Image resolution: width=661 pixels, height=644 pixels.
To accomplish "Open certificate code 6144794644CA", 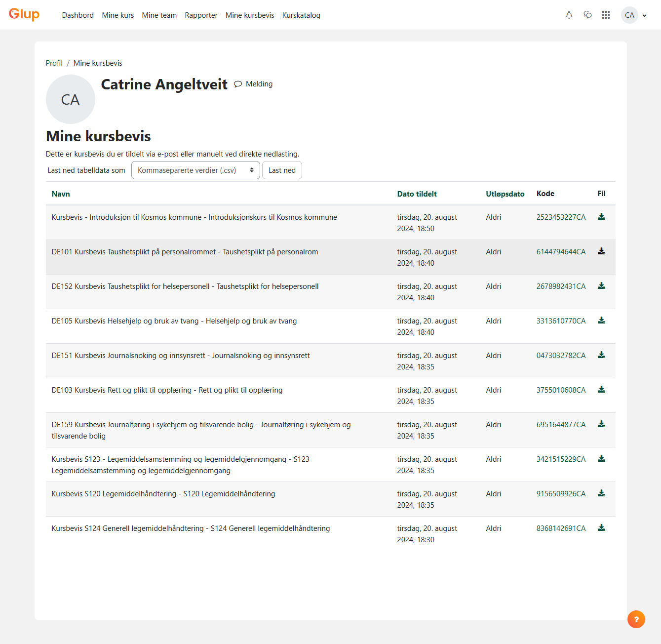I will [561, 252].
